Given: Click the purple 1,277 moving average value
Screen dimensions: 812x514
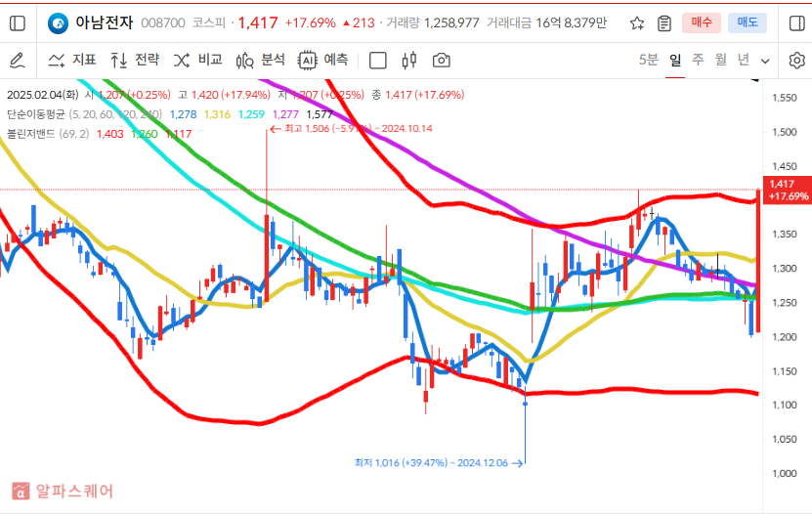Looking at the screenshot, I should pyautogui.click(x=285, y=114).
